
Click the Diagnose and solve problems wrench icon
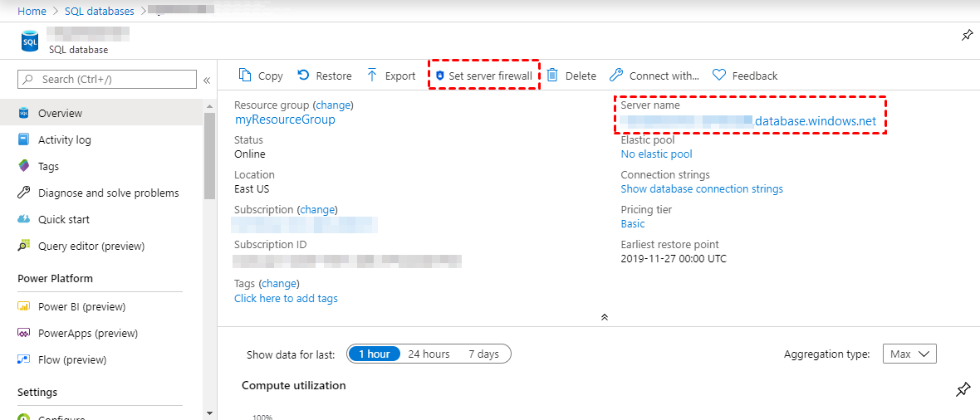point(24,193)
